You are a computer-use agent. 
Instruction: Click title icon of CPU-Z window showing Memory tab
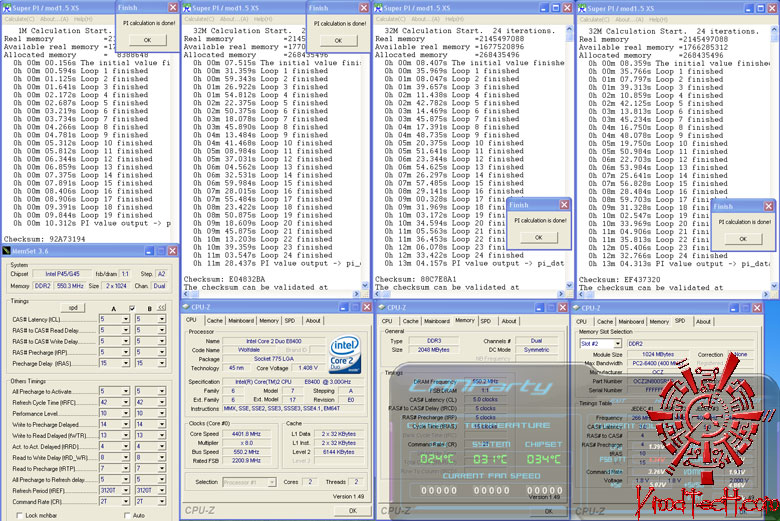[381, 308]
